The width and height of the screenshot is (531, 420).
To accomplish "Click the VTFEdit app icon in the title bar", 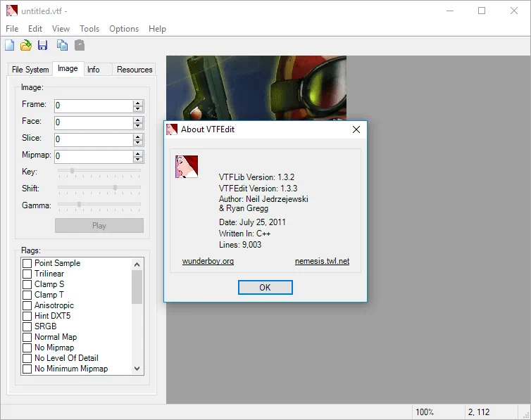I will click(x=11, y=11).
